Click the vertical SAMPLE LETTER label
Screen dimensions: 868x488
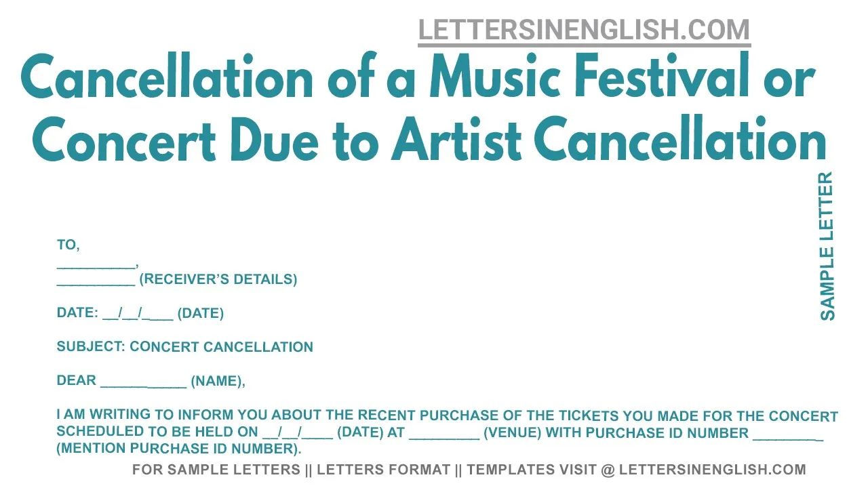[827, 246]
